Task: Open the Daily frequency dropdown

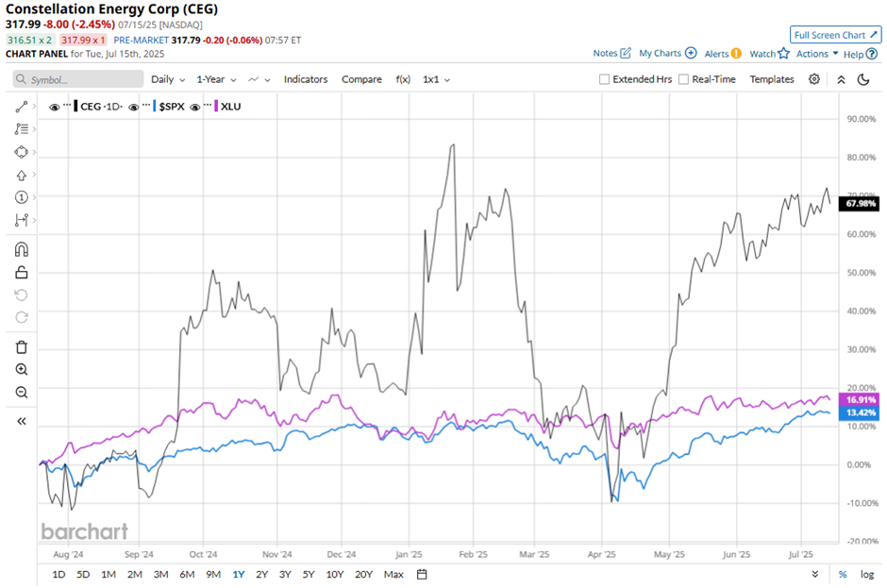Action: 168,79
